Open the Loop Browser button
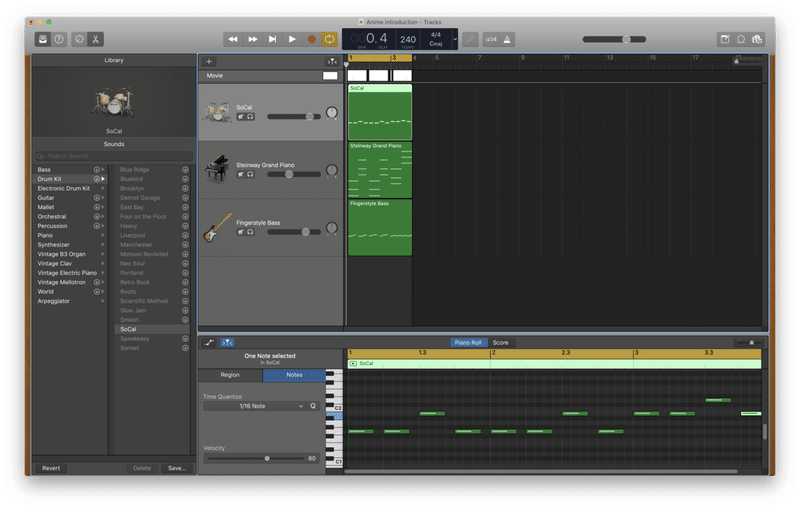 [x=741, y=39]
